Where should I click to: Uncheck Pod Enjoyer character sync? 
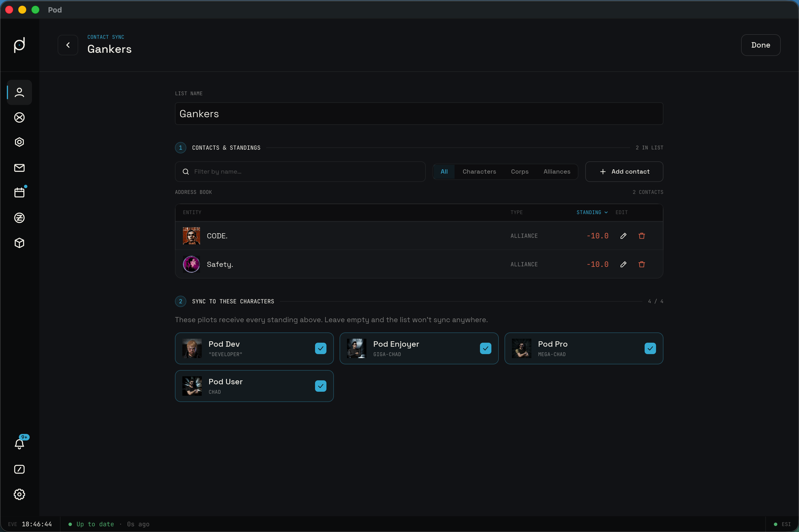[486, 348]
